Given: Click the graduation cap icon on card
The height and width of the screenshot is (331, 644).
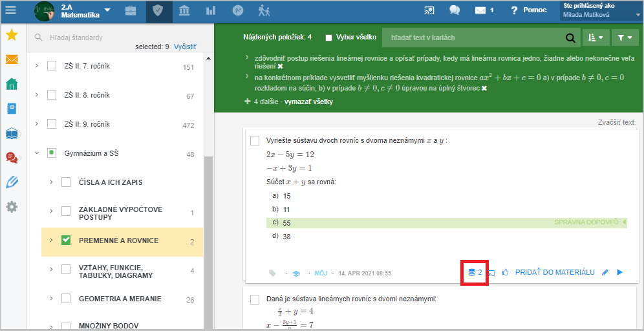Looking at the screenshot, I should [x=295, y=273].
